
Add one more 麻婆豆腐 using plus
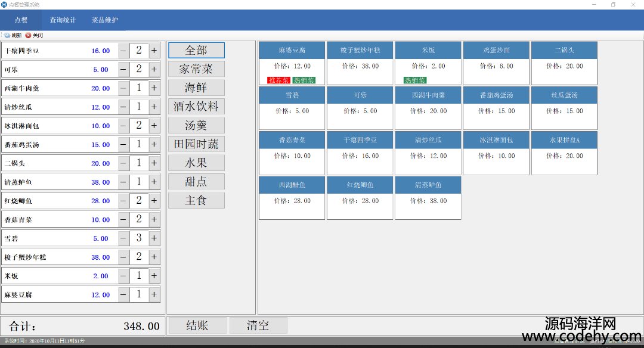154,294
